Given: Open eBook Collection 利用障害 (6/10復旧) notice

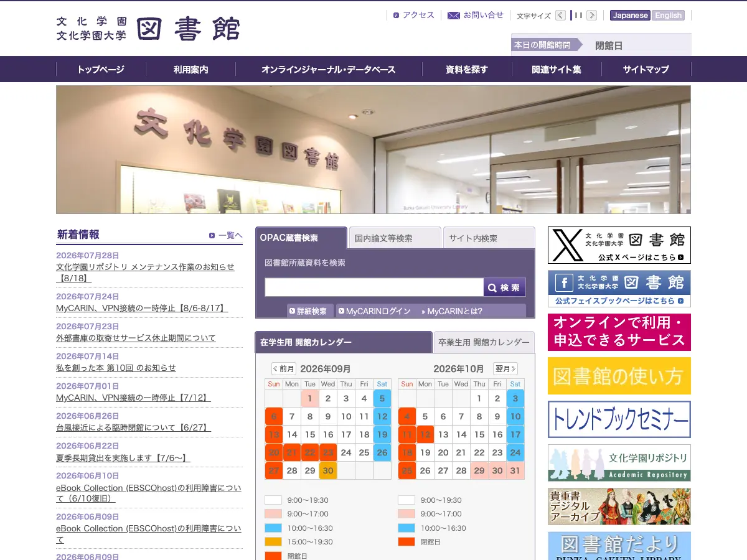Looking at the screenshot, I should tap(149, 493).
